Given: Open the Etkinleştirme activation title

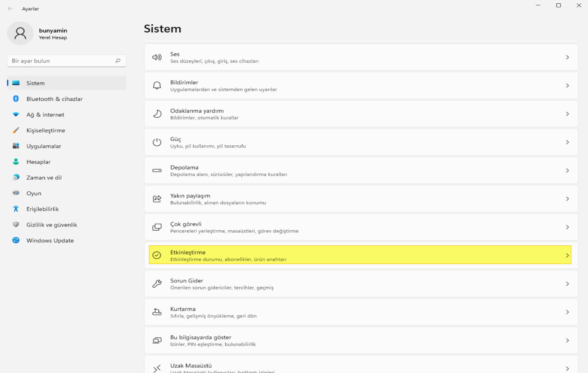Looking at the screenshot, I should tap(188, 252).
